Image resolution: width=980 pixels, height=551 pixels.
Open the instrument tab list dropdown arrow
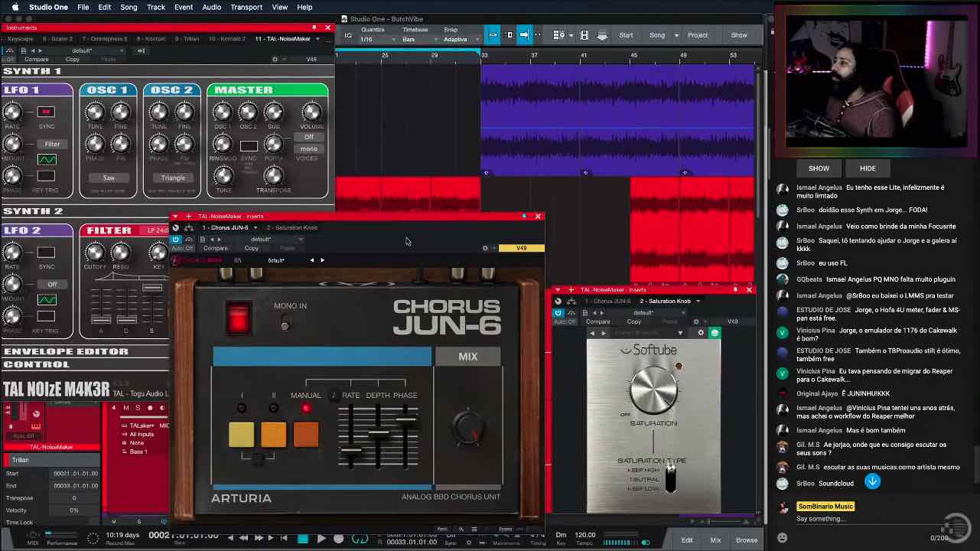point(319,39)
